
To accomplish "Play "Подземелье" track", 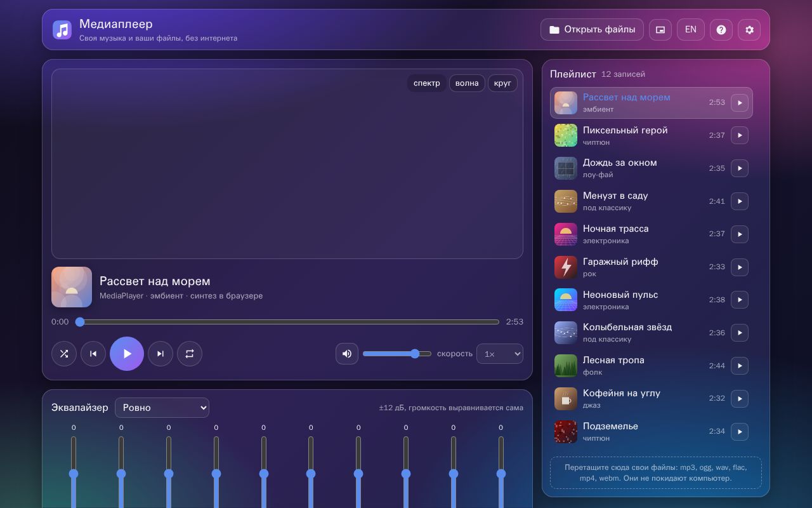I will [740, 432].
